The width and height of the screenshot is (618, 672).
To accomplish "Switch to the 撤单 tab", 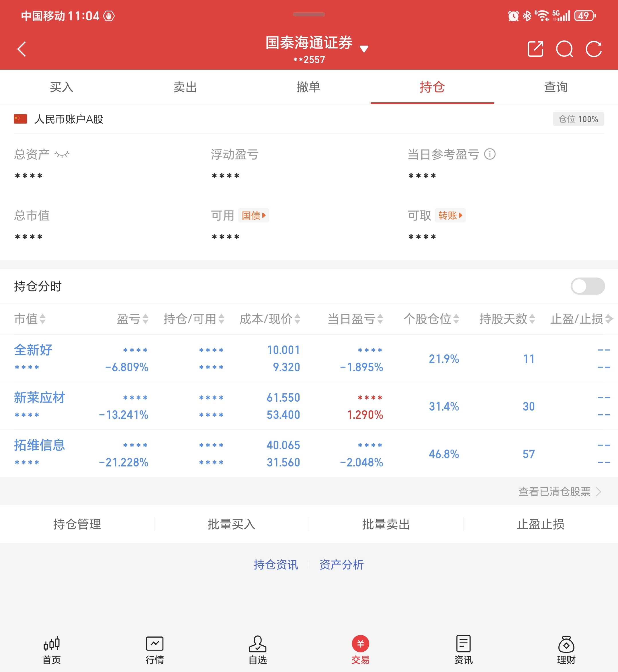I will [x=308, y=87].
